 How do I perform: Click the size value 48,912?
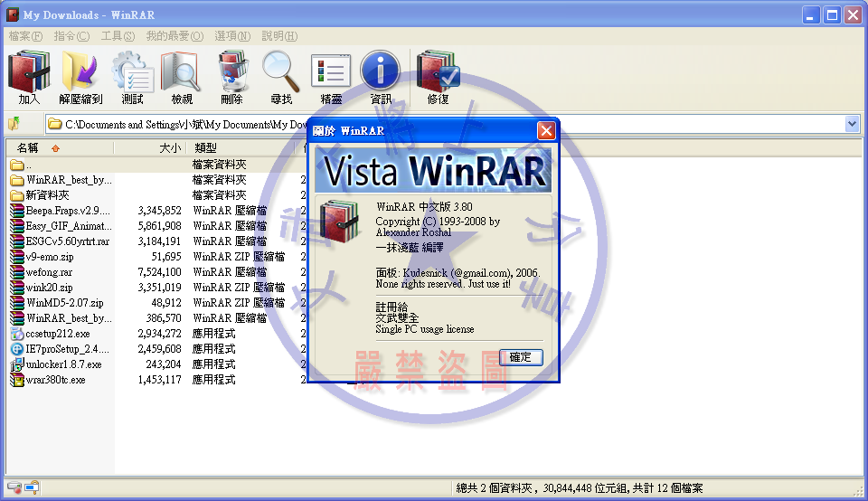166,303
